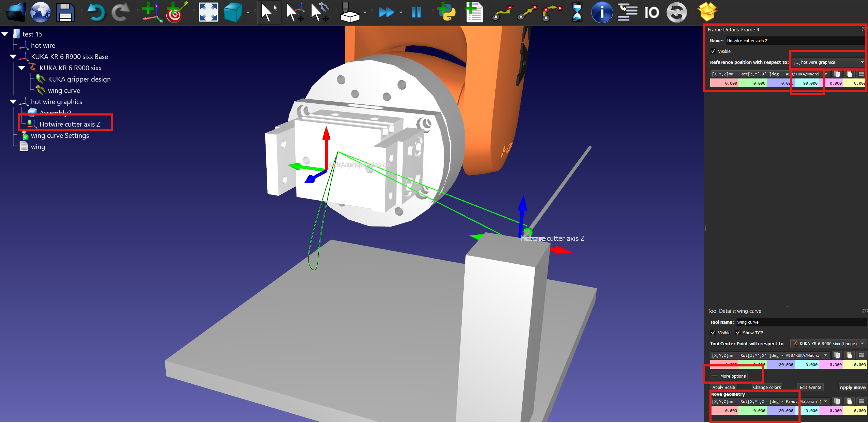Click the Add target icon
This screenshot has width=868, height=423.
176,13
